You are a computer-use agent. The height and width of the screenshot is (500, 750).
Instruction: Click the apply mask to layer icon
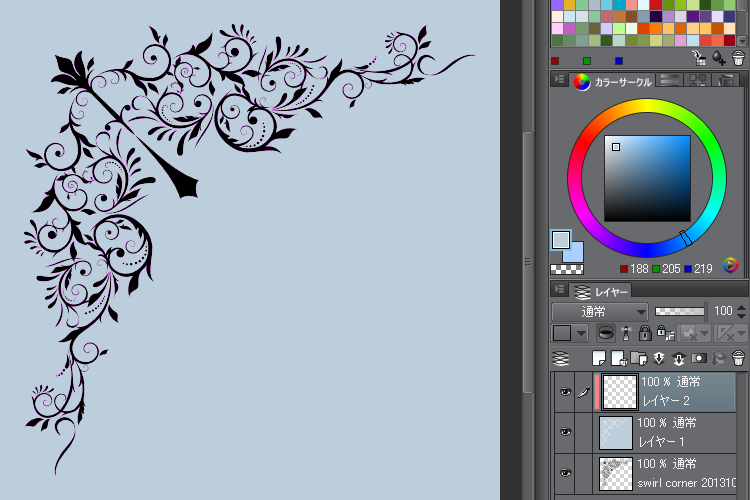coord(718,358)
